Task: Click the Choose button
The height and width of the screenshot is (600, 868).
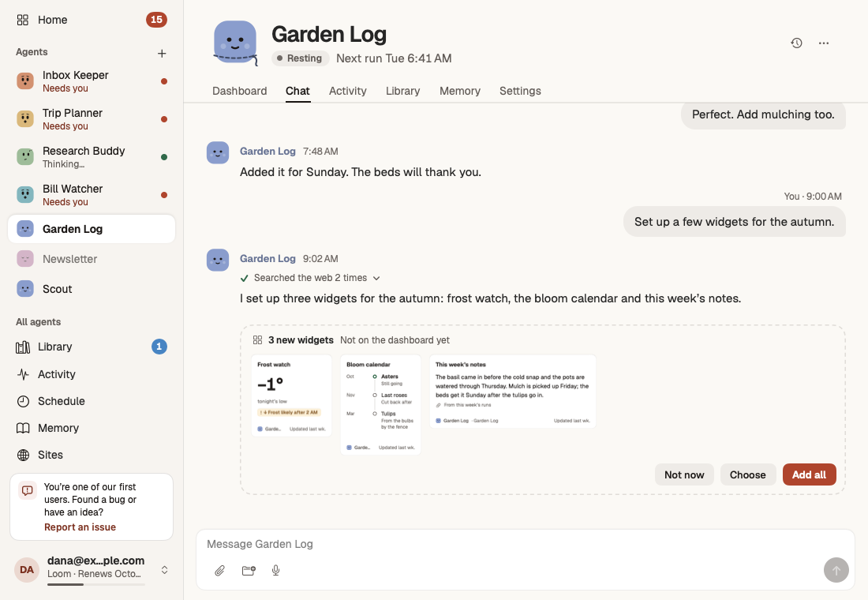Action: pyautogui.click(x=747, y=474)
